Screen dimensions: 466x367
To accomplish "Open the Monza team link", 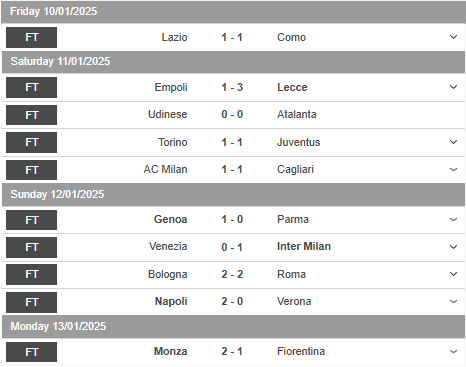I will pyautogui.click(x=170, y=351).
